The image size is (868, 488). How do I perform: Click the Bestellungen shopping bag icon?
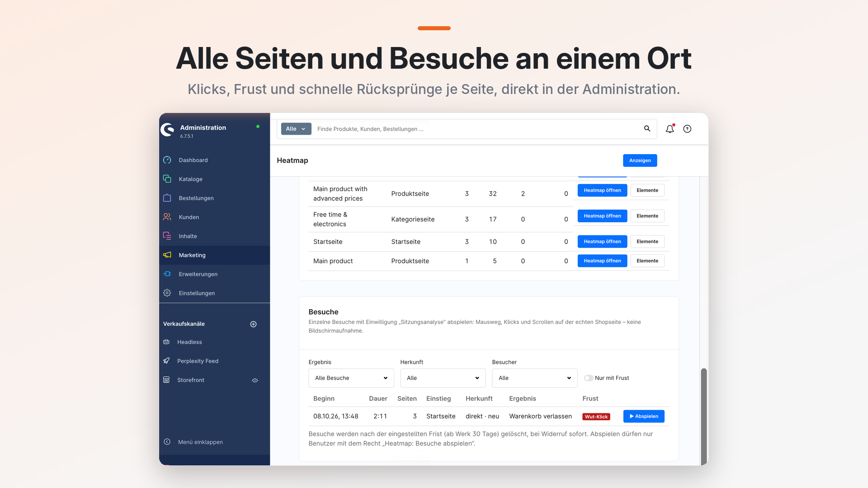(x=167, y=198)
